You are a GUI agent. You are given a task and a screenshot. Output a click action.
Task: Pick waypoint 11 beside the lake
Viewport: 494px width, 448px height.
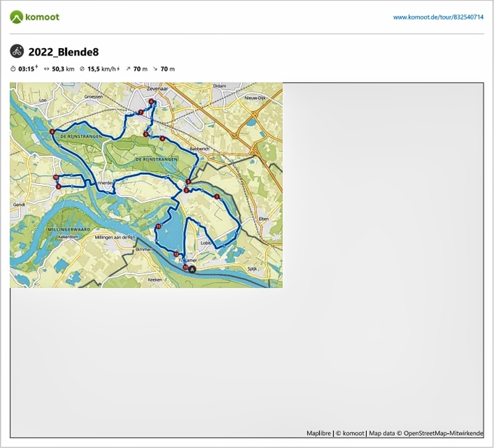tap(159, 227)
